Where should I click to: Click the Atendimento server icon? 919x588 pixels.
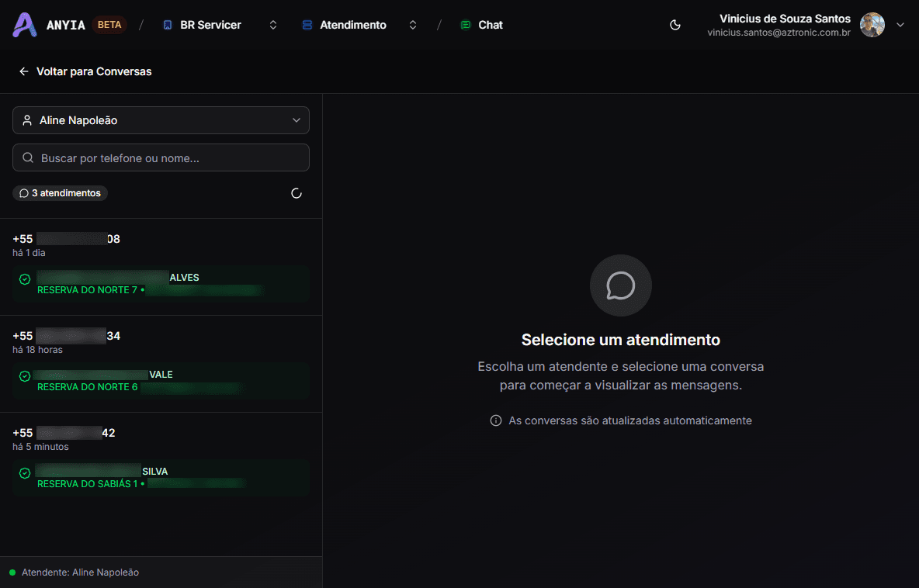307,25
